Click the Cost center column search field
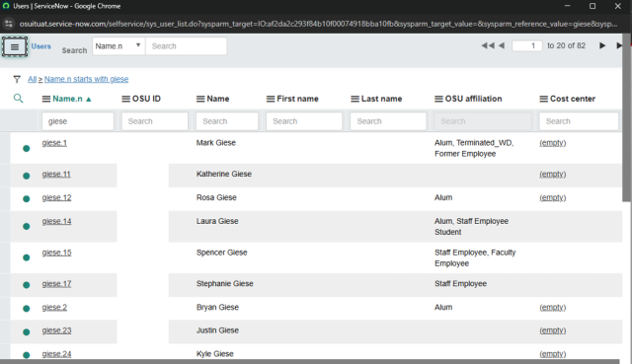This screenshot has height=364, width=632. (x=579, y=121)
